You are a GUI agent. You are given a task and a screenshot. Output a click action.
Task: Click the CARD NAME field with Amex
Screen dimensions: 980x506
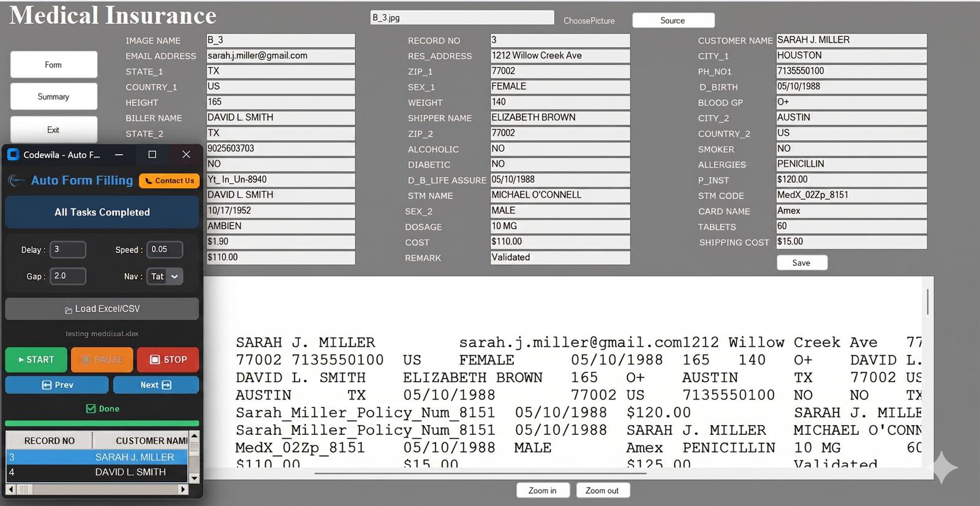tap(851, 211)
